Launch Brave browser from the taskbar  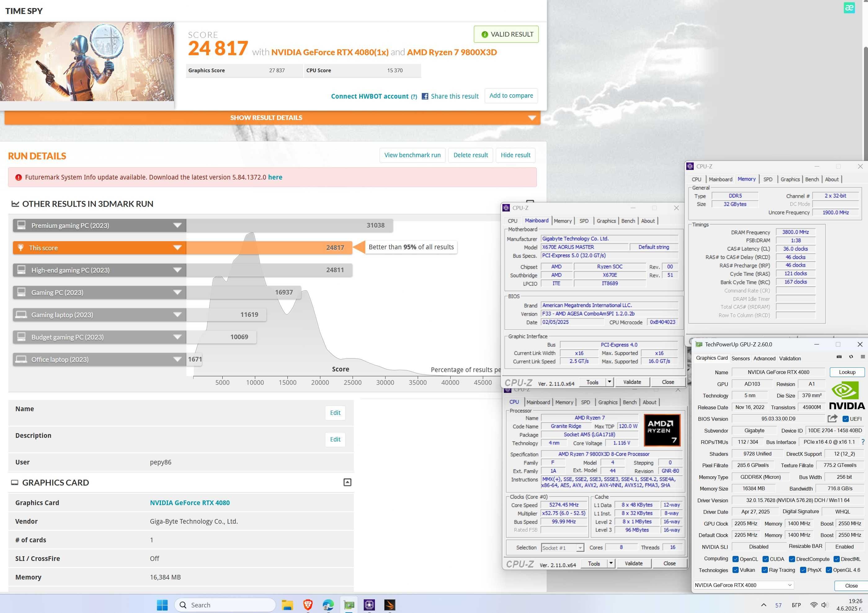[308, 605]
